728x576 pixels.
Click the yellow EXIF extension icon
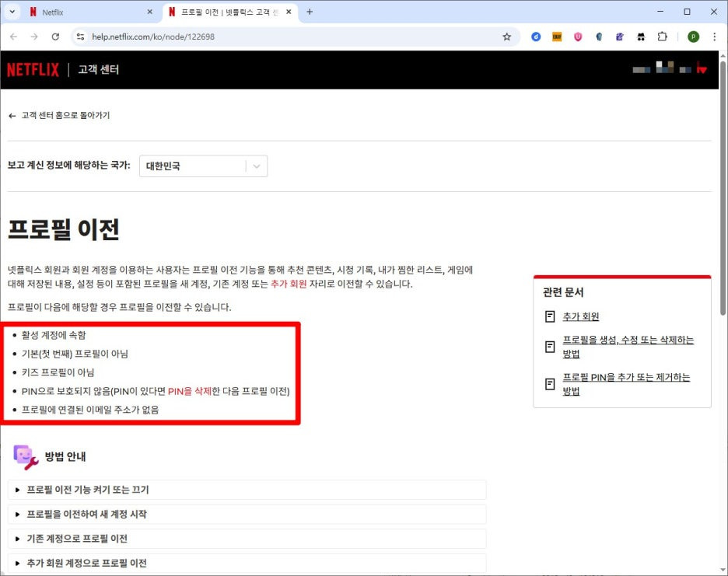pos(557,37)
